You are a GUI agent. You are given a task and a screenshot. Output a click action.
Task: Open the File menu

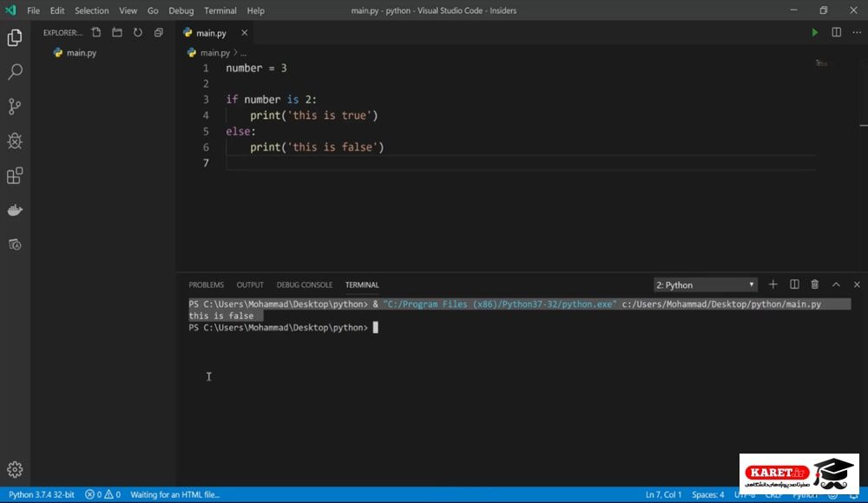(x=33, y=10)
